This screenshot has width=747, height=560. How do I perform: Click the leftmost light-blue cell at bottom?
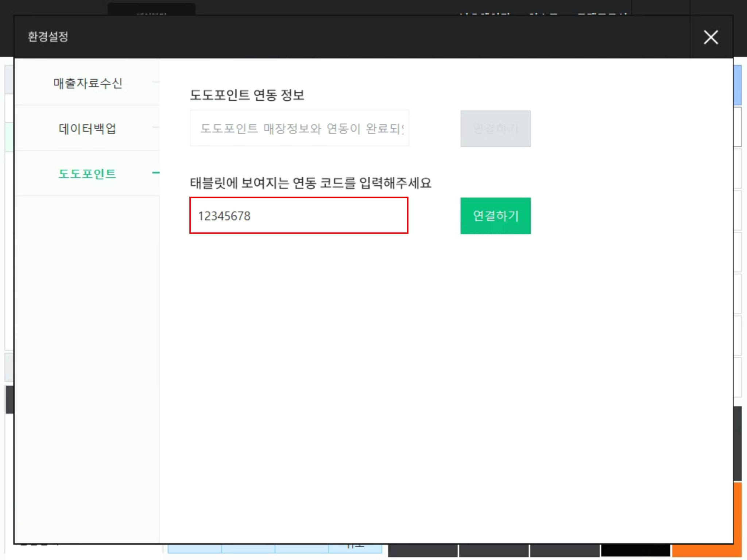[194, 549]
